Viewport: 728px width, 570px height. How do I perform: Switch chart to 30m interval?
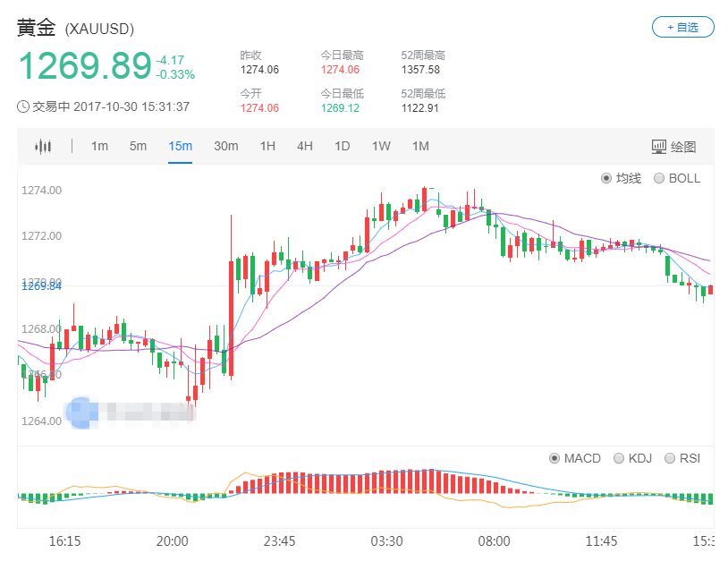pos(225,146)
